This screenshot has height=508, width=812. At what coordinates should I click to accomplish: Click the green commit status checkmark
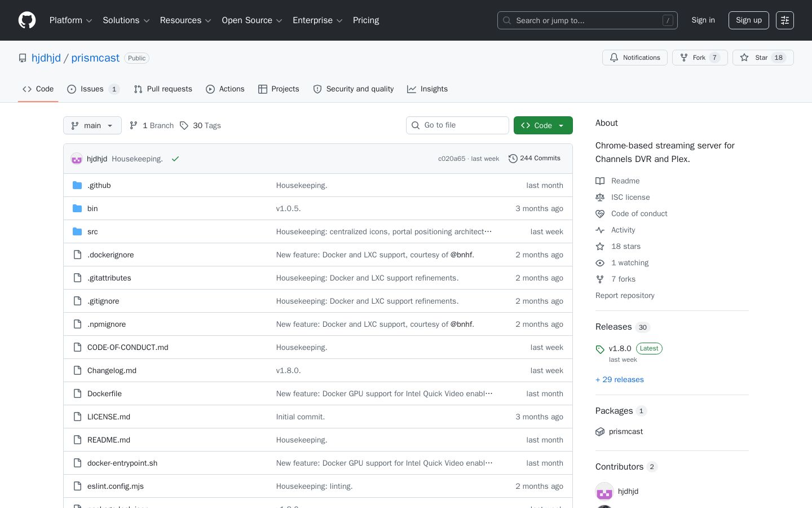(175, 159)
